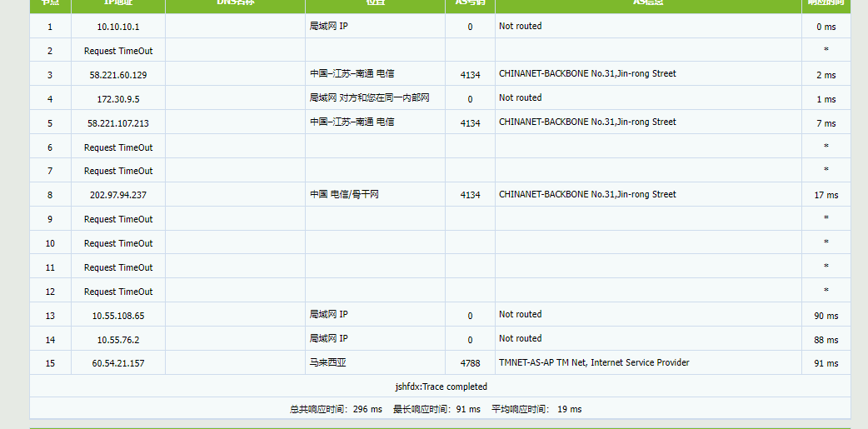
Task: Click AS number 4788
Action: pyautogui.click(x=470, y=364)
